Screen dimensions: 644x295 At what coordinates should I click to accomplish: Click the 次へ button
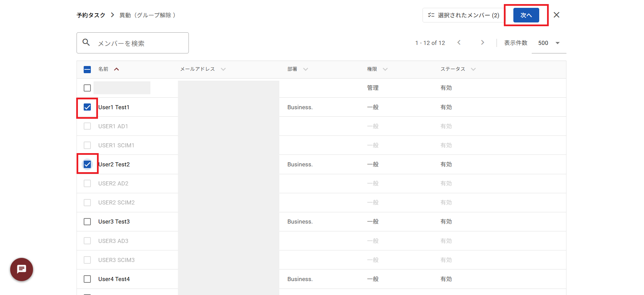[x=526, y=15]
